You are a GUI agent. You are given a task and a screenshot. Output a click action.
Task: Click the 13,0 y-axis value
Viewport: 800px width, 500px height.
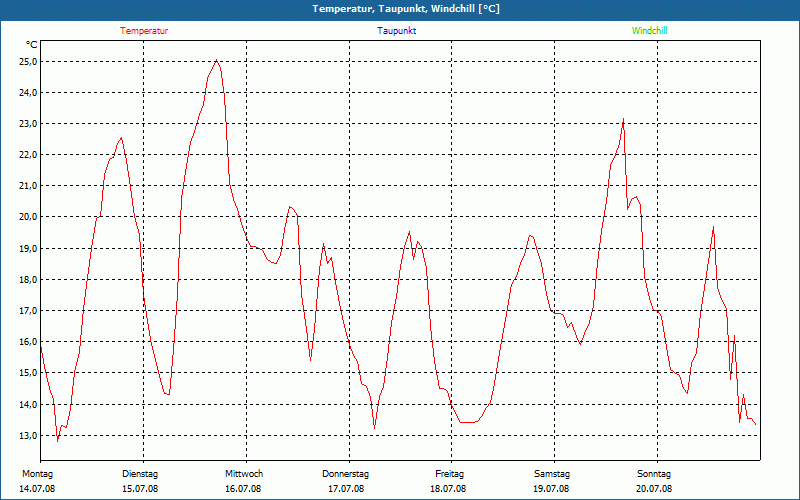29,436
